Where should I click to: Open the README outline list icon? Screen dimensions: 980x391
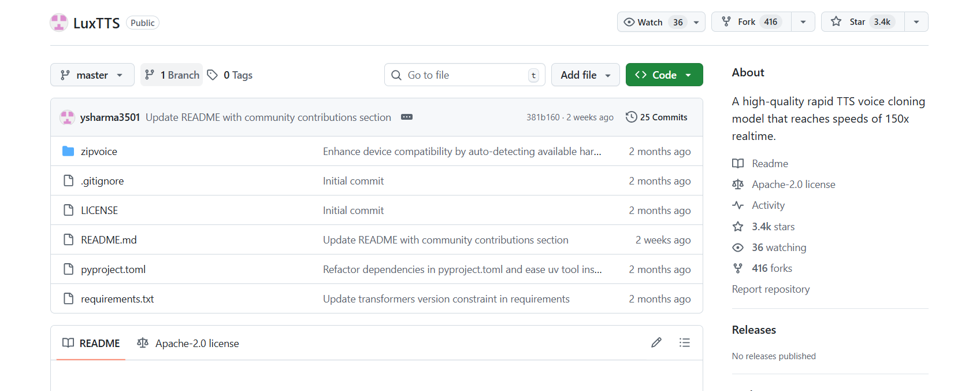point(685,342)
